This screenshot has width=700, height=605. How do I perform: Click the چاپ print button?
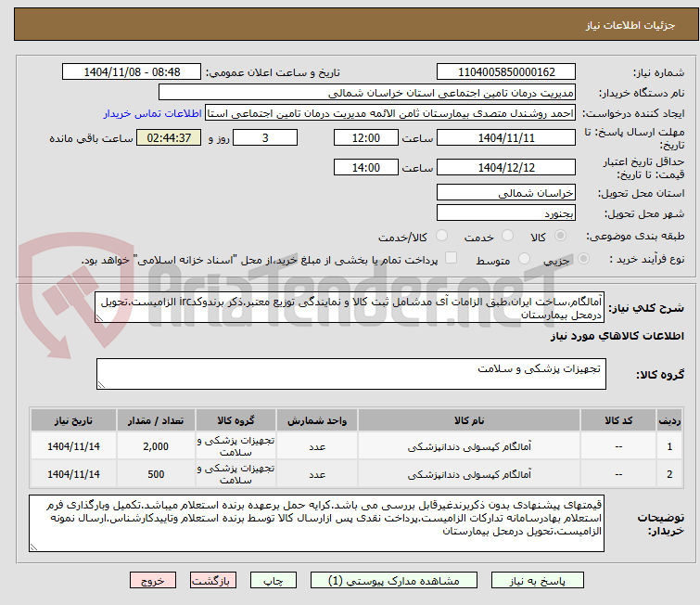274,581
